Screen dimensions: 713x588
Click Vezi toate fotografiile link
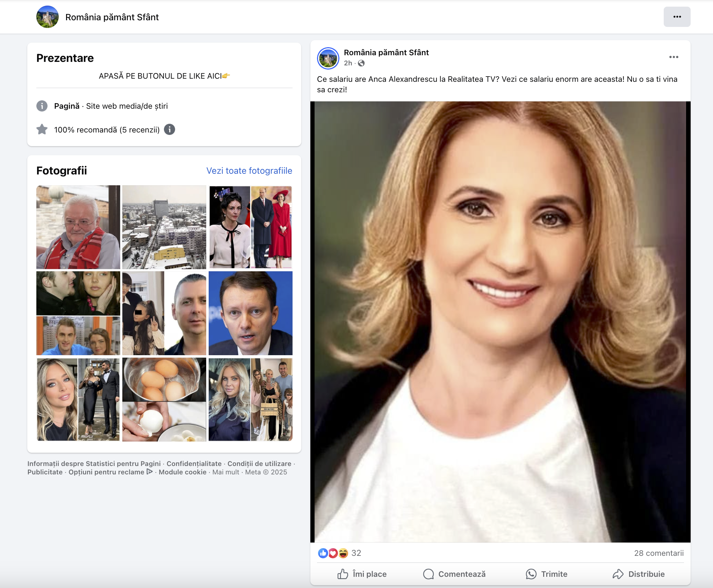click(249, 171)
